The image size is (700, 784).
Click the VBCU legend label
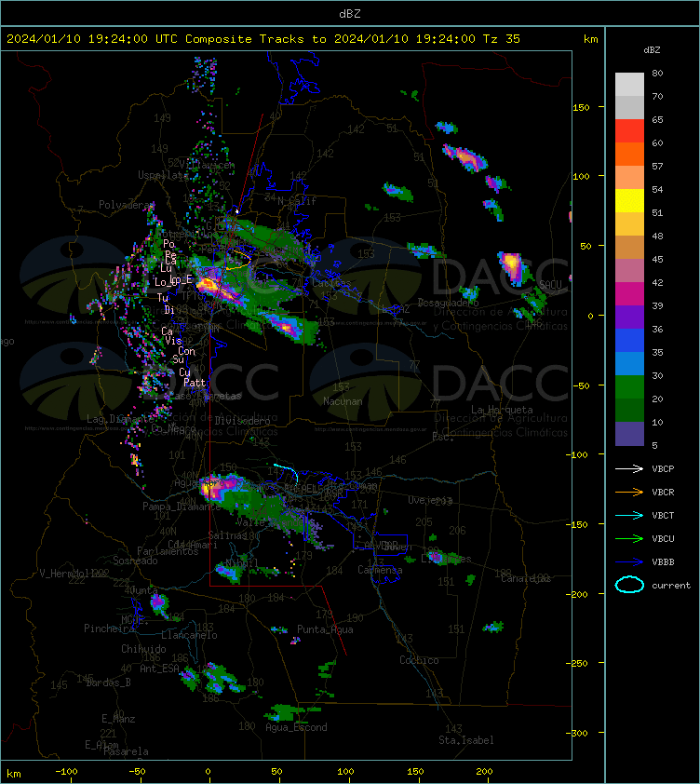663,539
